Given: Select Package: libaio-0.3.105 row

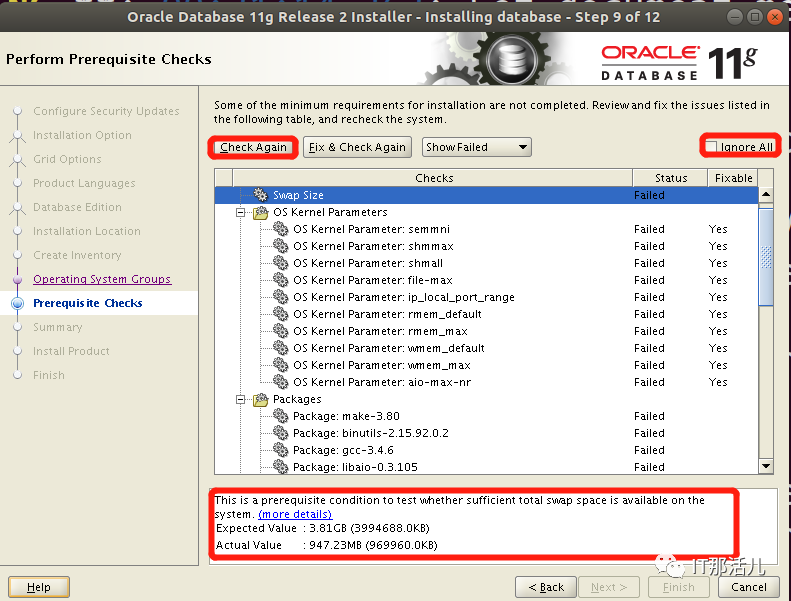Looking at the screenshot, I should 486,467.
